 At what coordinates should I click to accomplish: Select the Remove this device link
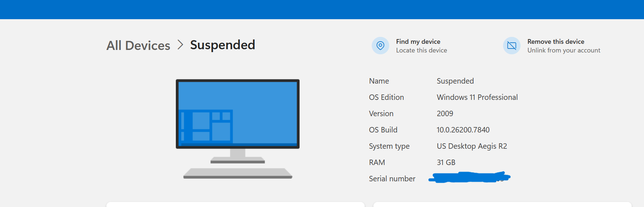coord(556,42)
